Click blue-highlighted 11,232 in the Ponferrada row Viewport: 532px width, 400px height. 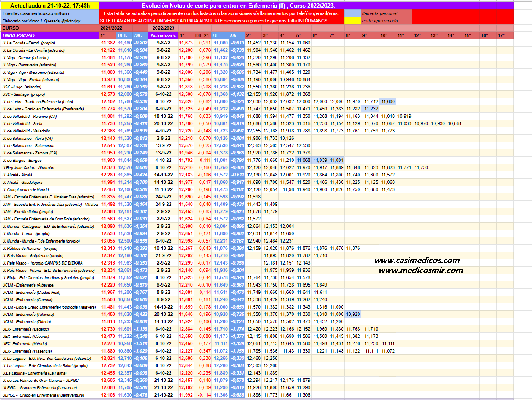[x=371, y=109]
